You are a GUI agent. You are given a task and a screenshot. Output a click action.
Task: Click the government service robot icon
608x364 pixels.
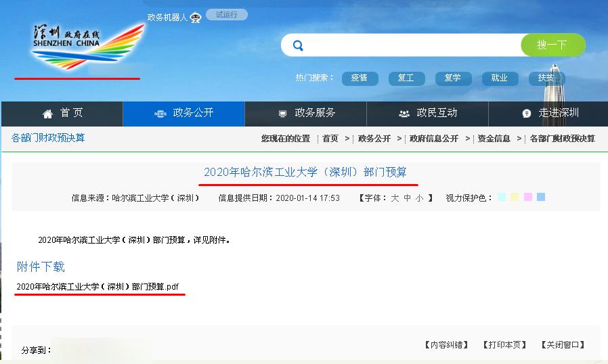[196, 18]
